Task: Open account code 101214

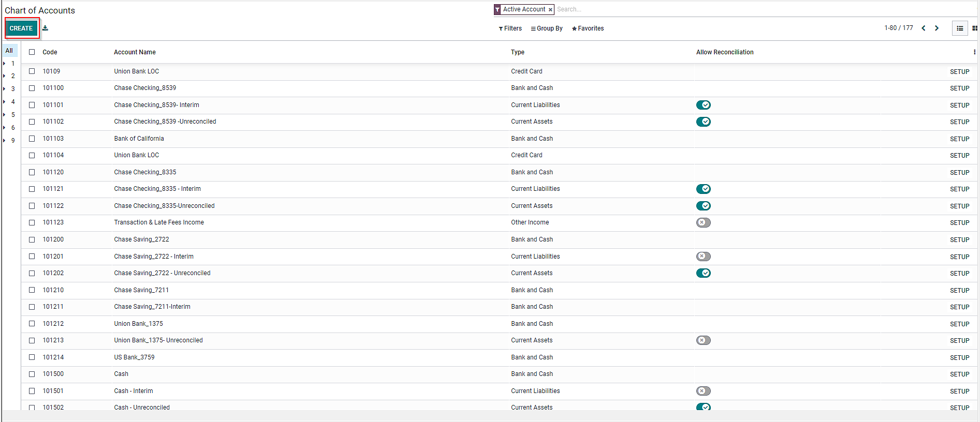Action: [53, 357]
